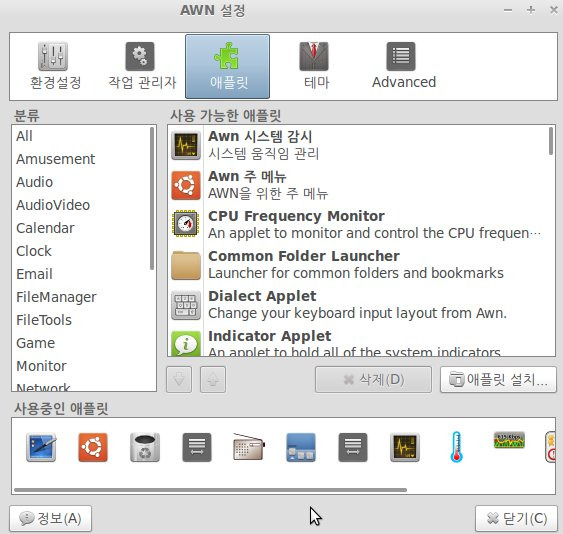Select the network bandwidth graph applet
Image resolution: width=563 pixels, height=534 pixels.
click(509, 440)
